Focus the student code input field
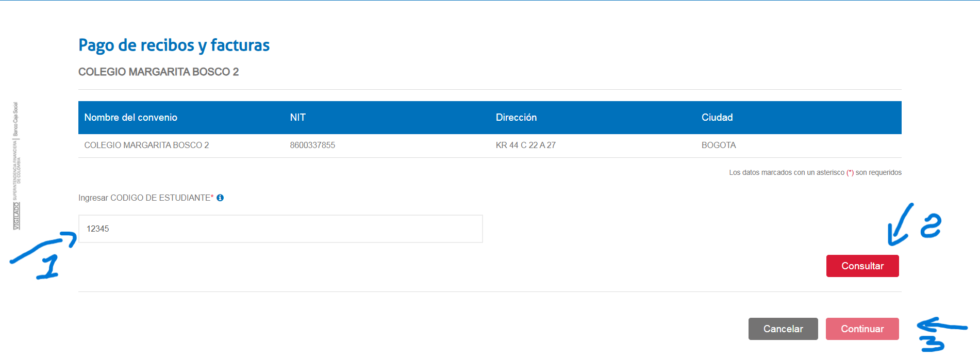Viewport: 980px width, 357px height. point(280,229)
